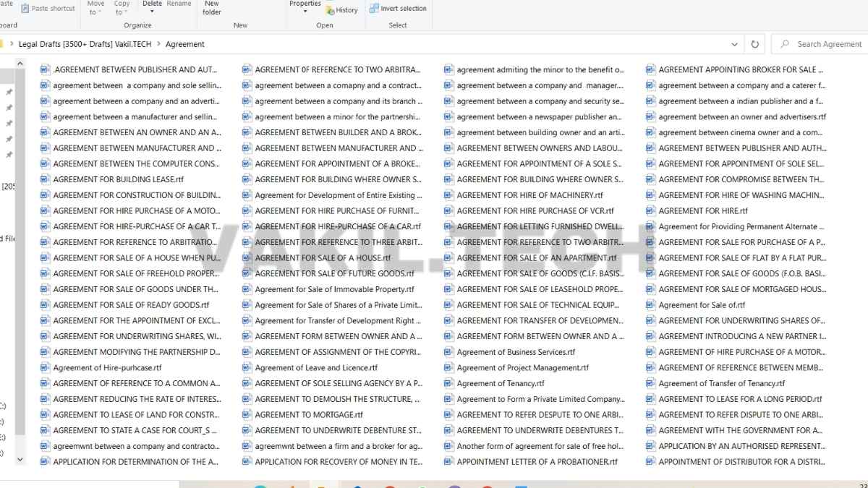Click the file icon of AGREEMENT FOR HIRE.rtf
868x488 pixels.
click(x=651, y=211)
